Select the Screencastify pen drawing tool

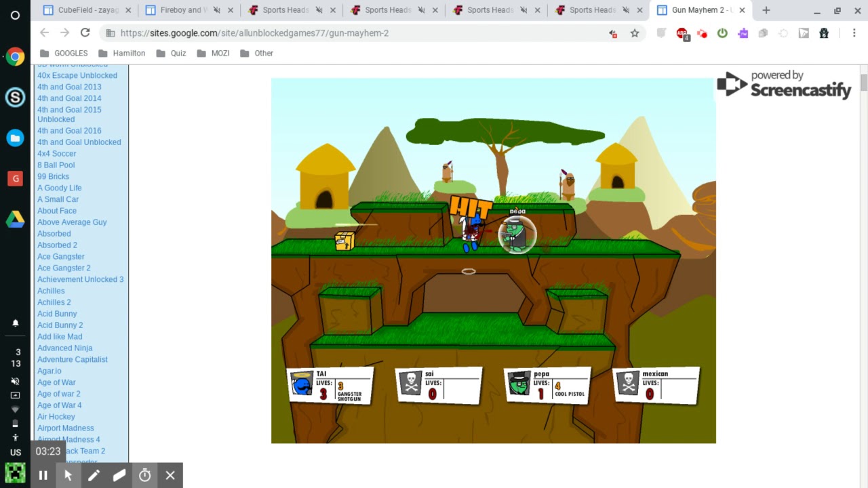click(x=94, y=476)
